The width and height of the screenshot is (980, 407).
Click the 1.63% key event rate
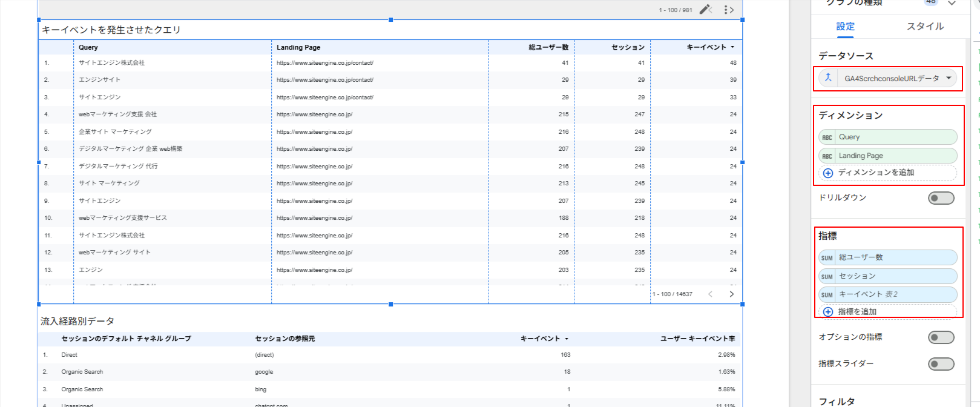[726, 372]
